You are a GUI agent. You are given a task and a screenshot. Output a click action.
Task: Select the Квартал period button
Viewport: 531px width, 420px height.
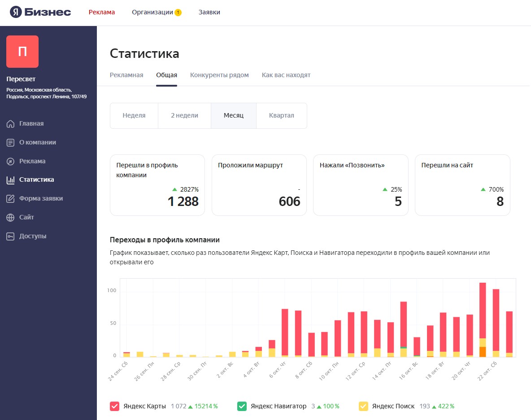pyautogui.click(x=281, y=115)
